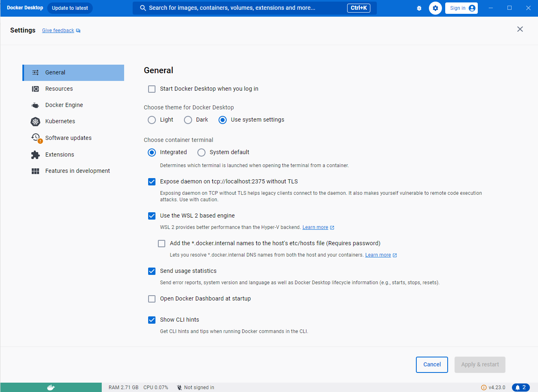Enable Start Docker Desktop when you log in

pyautogui.click(x=152, y=89)
